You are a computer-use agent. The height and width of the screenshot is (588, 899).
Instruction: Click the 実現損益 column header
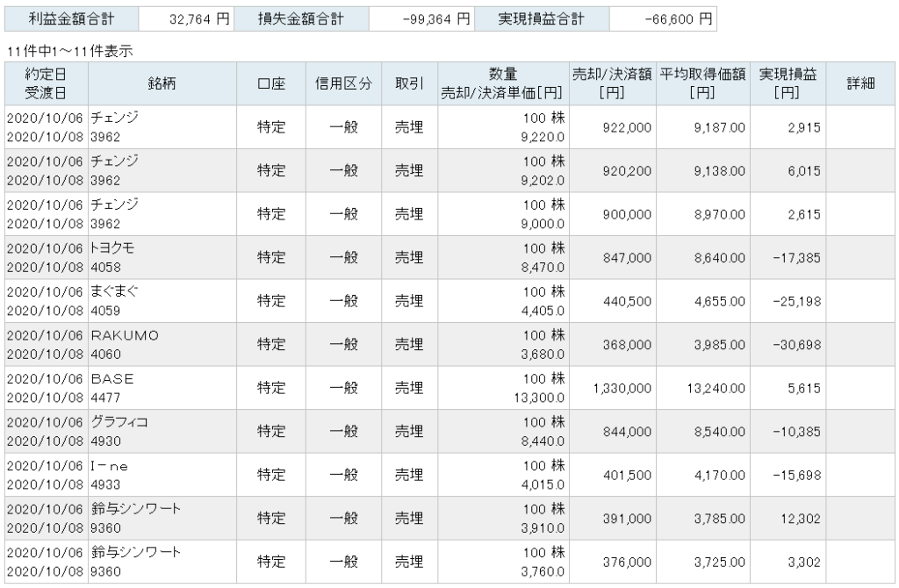788,83
